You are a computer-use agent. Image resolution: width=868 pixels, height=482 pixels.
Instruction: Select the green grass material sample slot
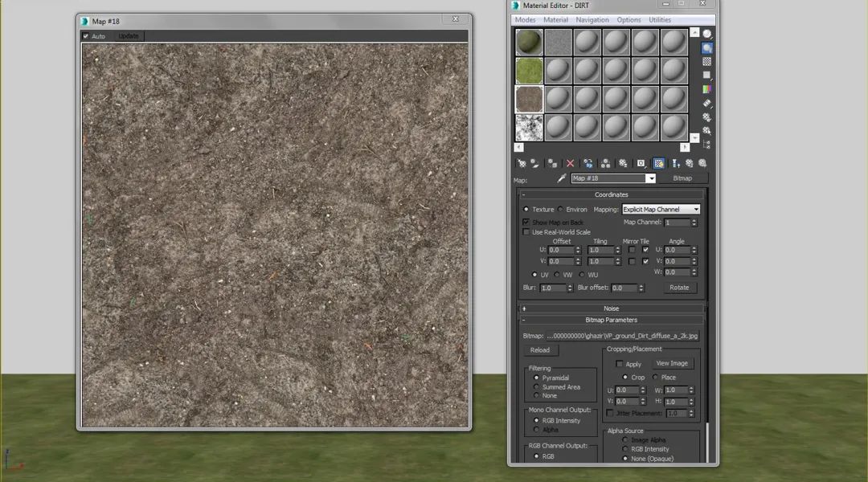[x=529, y=71]
